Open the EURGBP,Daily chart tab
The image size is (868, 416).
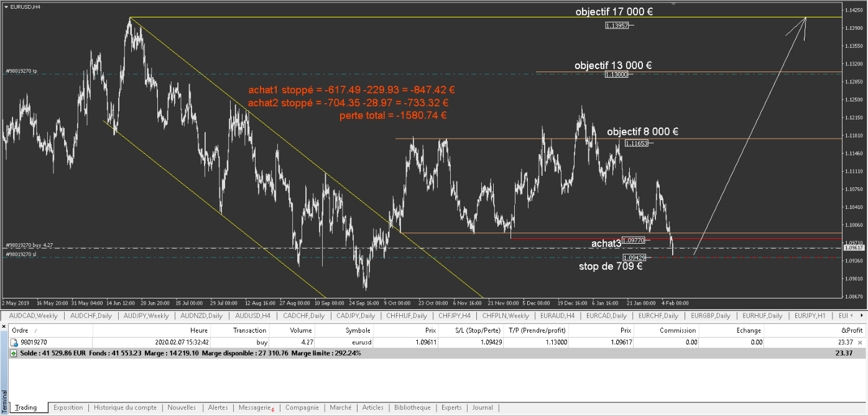click(710, 316)
